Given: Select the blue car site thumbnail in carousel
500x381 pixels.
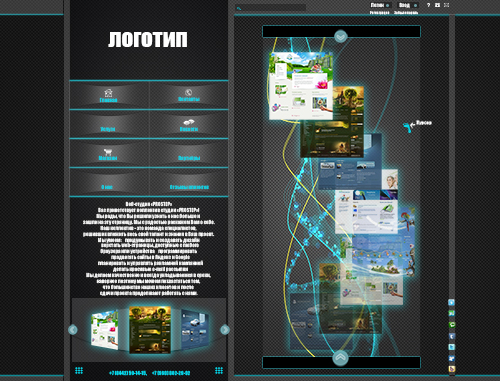Looking at the screenshot, I should (194, 329).
